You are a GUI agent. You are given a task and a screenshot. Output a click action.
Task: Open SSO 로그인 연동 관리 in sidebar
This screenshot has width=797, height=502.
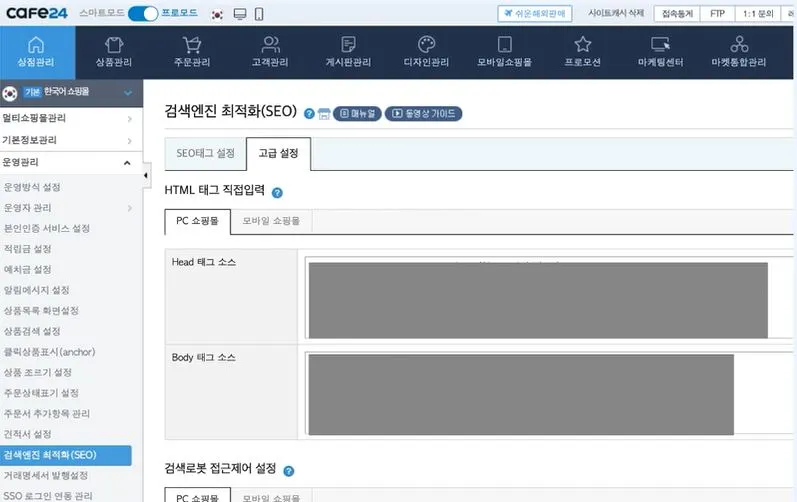point(48,495)
